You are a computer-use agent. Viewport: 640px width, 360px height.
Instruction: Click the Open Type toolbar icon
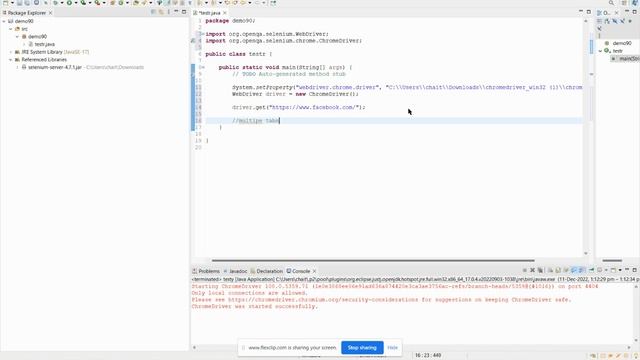click(136, 3)
